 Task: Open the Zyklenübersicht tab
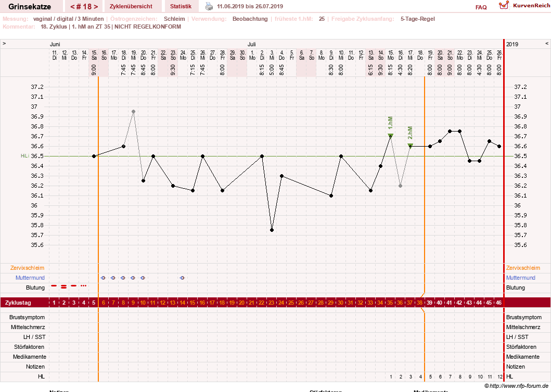point(131,6)
